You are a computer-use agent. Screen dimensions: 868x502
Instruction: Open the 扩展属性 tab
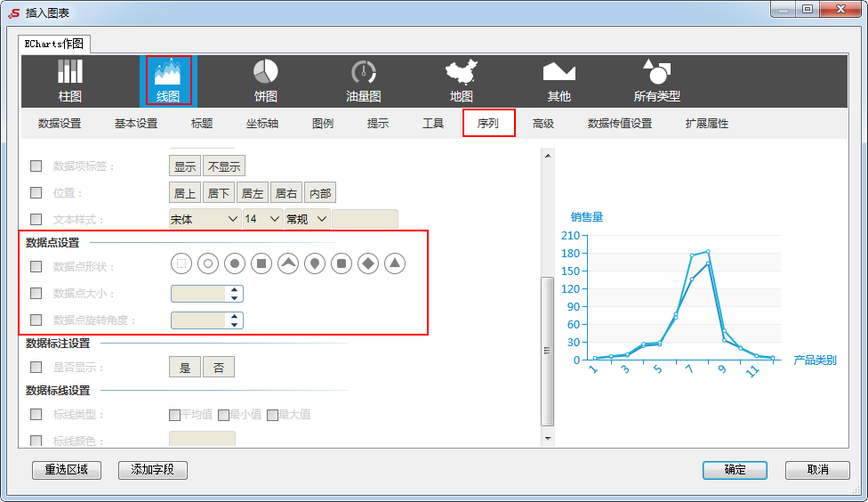point(707,124)
